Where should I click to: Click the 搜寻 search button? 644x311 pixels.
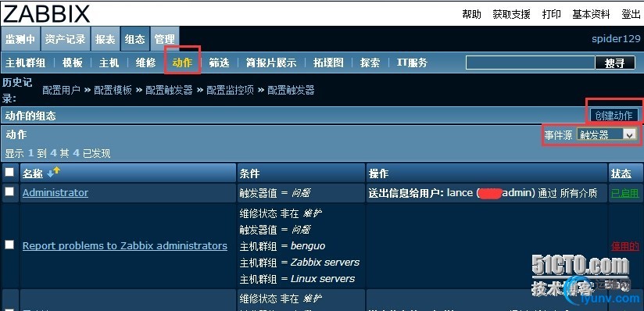(615, 63)
